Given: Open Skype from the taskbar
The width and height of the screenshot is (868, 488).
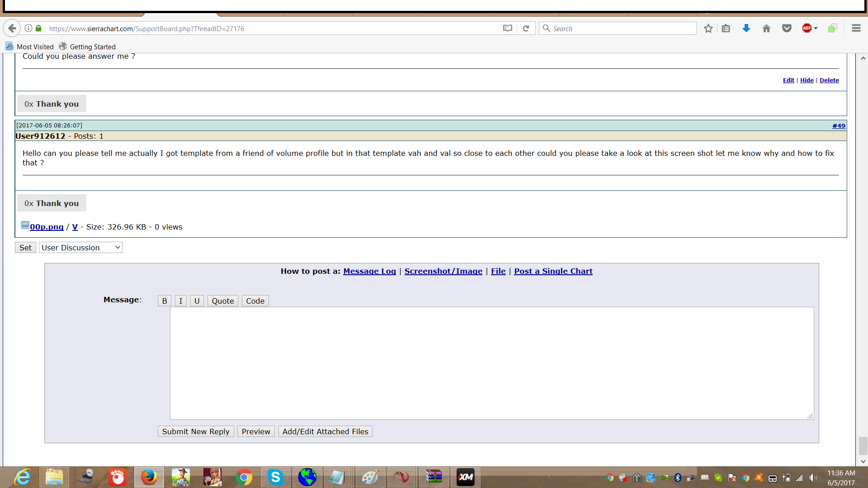Looking at the screenshot, I should point(275,477).
